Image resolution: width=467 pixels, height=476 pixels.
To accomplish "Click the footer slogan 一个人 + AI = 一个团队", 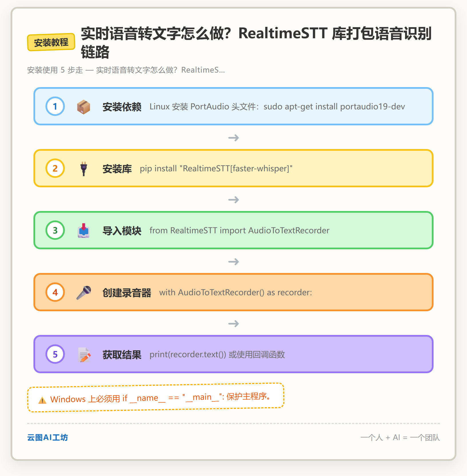I will (400, 437).
